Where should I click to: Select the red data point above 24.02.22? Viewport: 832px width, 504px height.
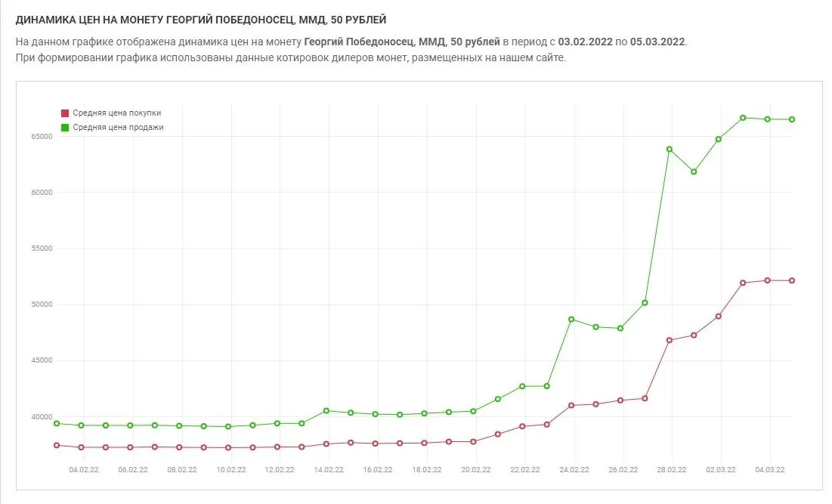click(x=571, y=405)
